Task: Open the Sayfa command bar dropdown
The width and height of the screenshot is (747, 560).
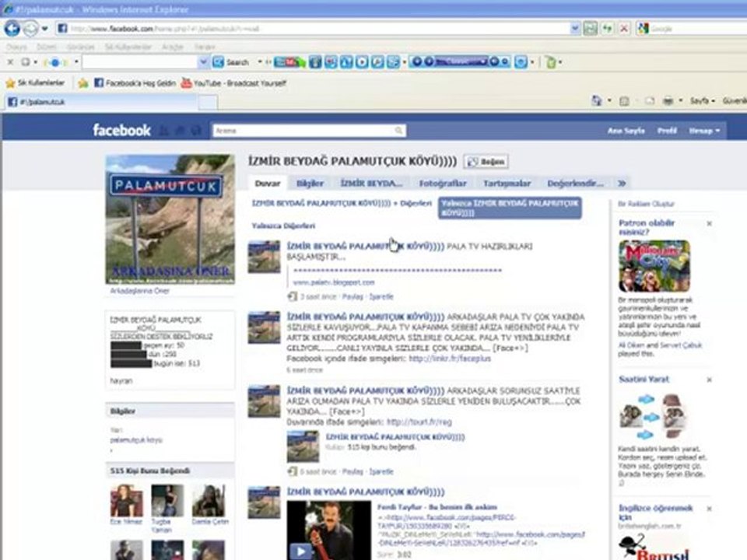Action: 703,101
